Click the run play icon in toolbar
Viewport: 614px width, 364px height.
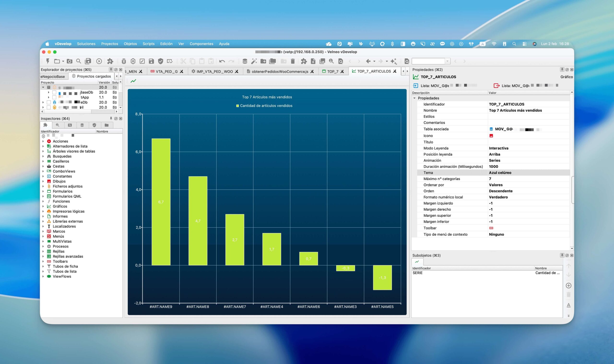coord(99,61)
